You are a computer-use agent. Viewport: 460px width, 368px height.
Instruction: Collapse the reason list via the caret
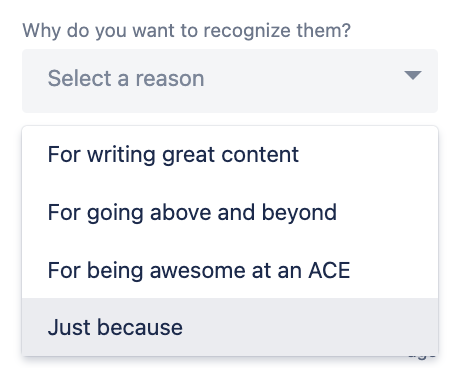pyautogui.click(x=413, y=75)
